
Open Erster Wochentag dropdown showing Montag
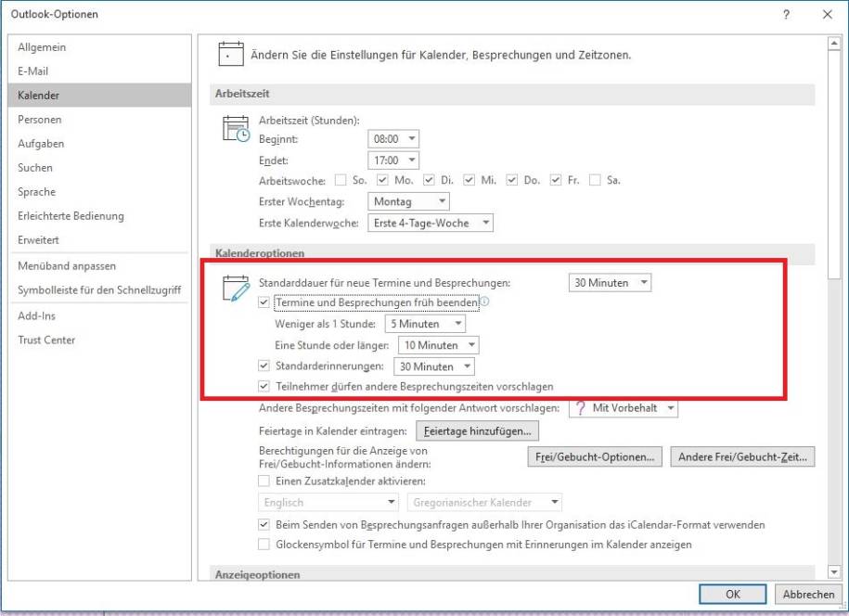tap(408, 201)
